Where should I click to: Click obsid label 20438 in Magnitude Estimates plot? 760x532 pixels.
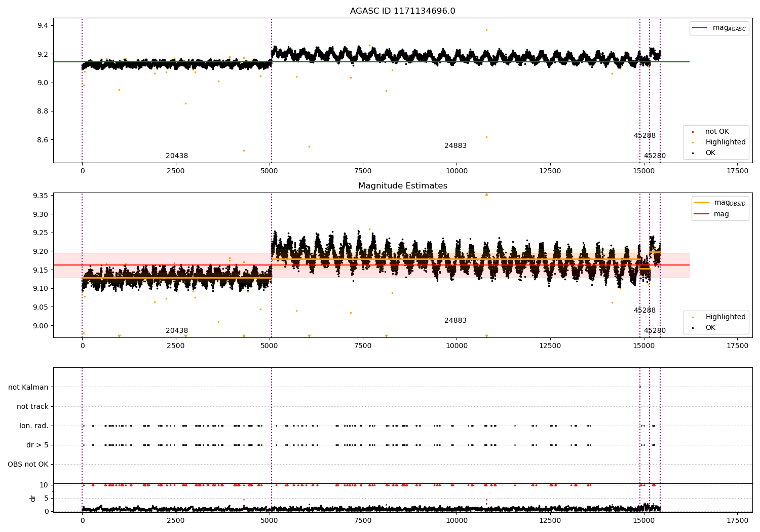tap(177, 331)
